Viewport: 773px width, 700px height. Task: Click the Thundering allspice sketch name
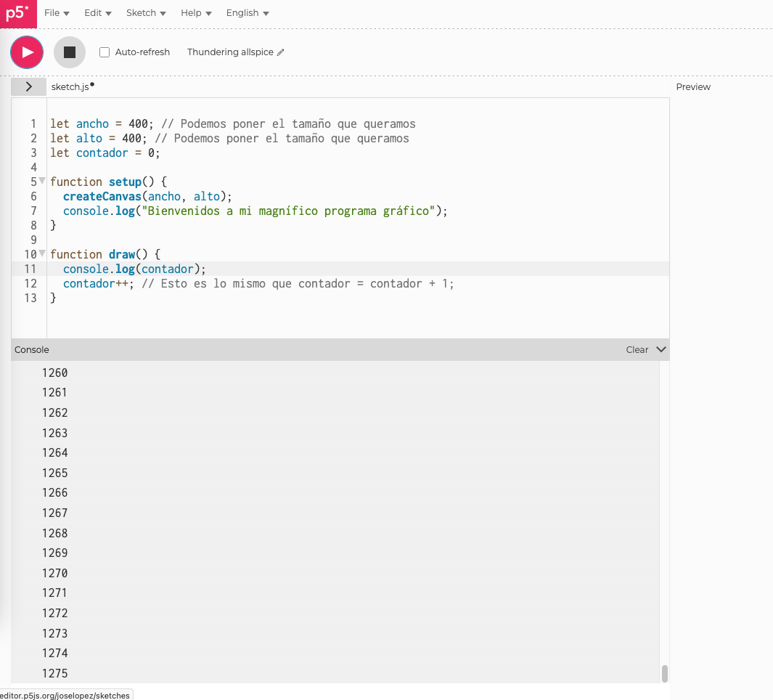point(230,52)
